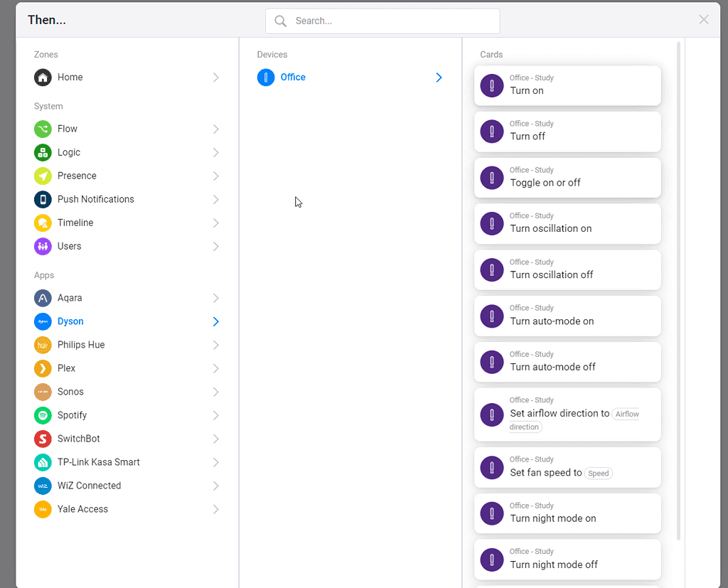Screen dimensions: 728x588
Task: Expand the Flow chevron arrow
Action: point(215,129)
